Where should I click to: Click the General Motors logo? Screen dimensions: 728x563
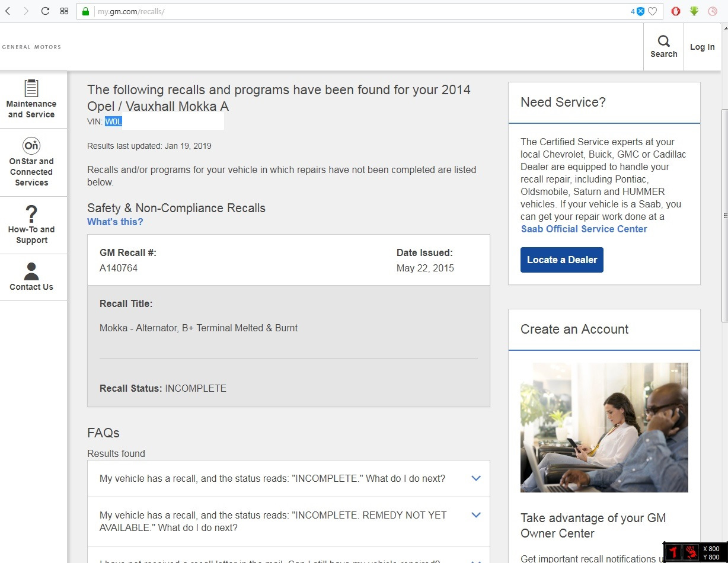pos(31,47)
